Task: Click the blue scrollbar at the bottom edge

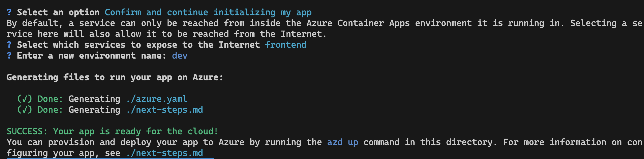Action: (110, 158)
